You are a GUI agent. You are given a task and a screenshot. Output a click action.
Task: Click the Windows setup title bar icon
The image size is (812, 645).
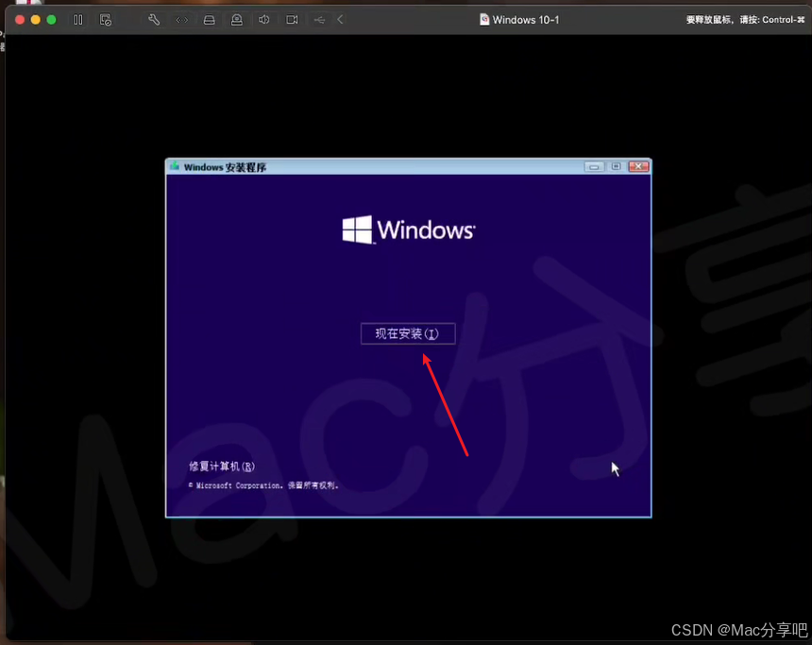pos(175,166)
